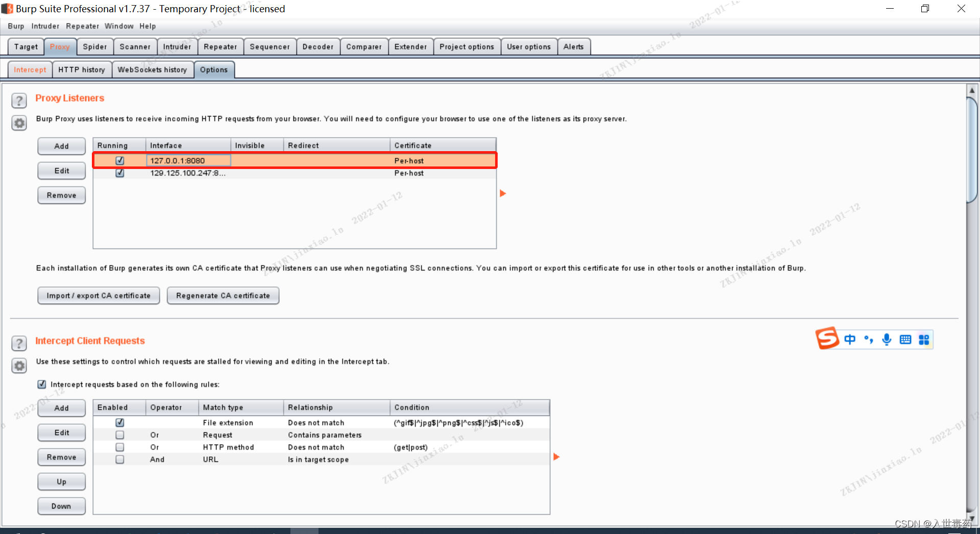This screenshot has height=534, width=980.
Task: Open Burp menu
Action: (16, 26)
